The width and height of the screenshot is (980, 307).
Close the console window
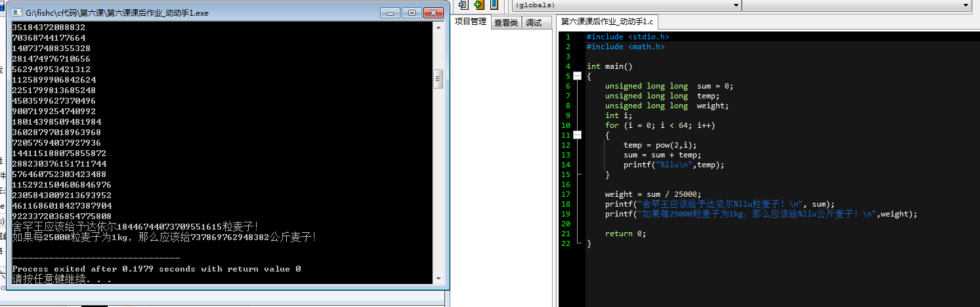pos(433,12)
